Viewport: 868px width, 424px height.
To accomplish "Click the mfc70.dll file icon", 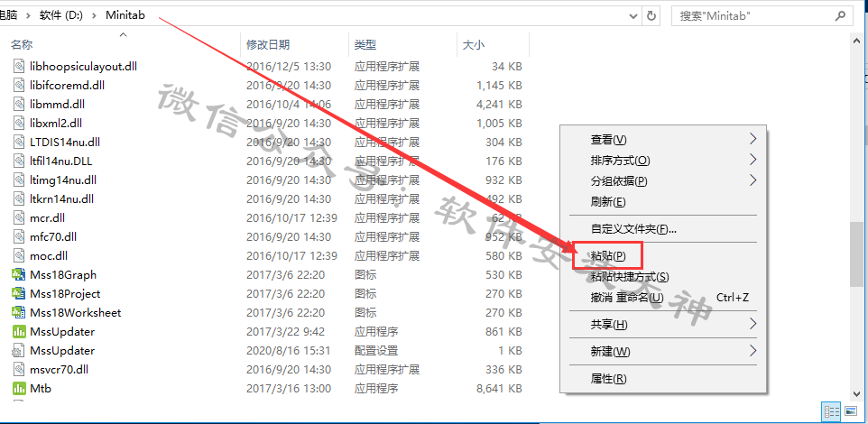I will [19, 237].
